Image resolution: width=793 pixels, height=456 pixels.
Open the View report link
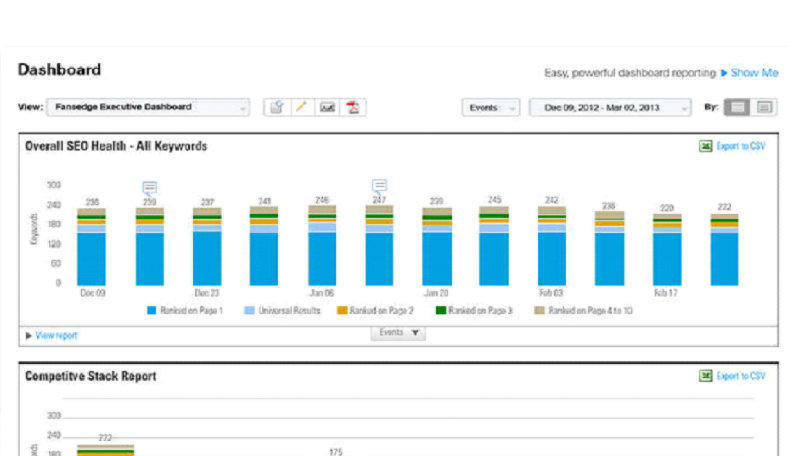tap(56, 336)
